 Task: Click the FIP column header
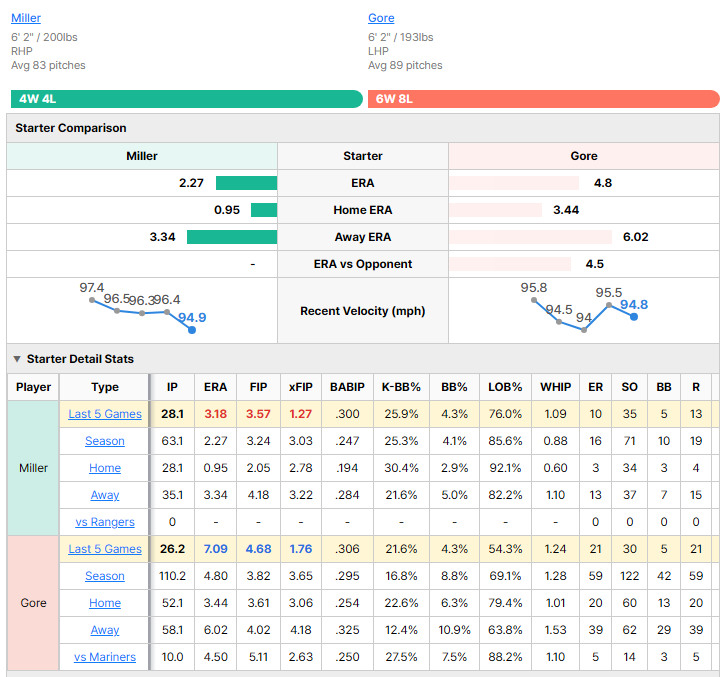click(258, 387)
